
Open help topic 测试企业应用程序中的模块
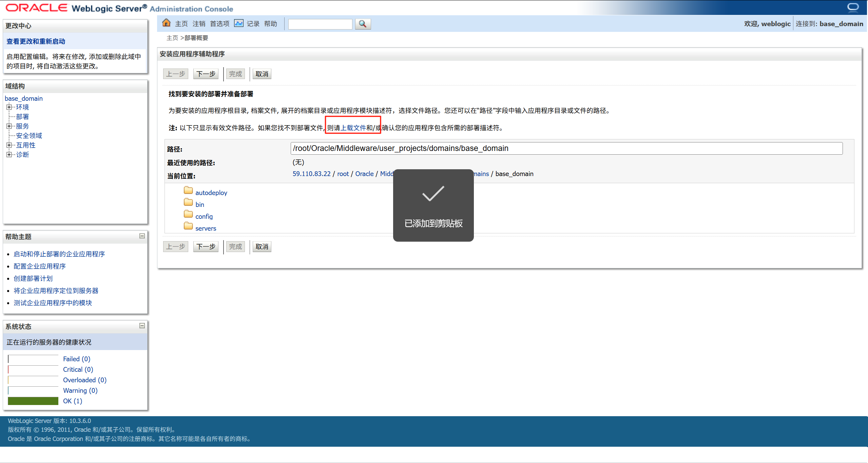[53, 303]
